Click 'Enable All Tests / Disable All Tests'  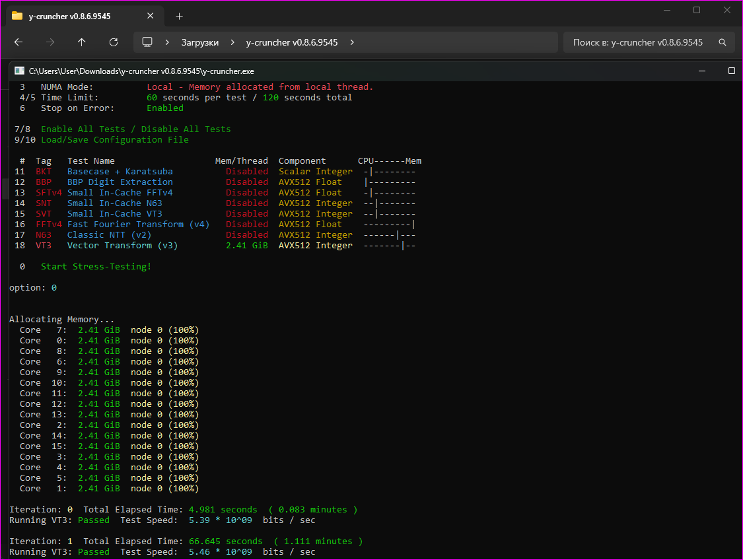tap(135, 129)
